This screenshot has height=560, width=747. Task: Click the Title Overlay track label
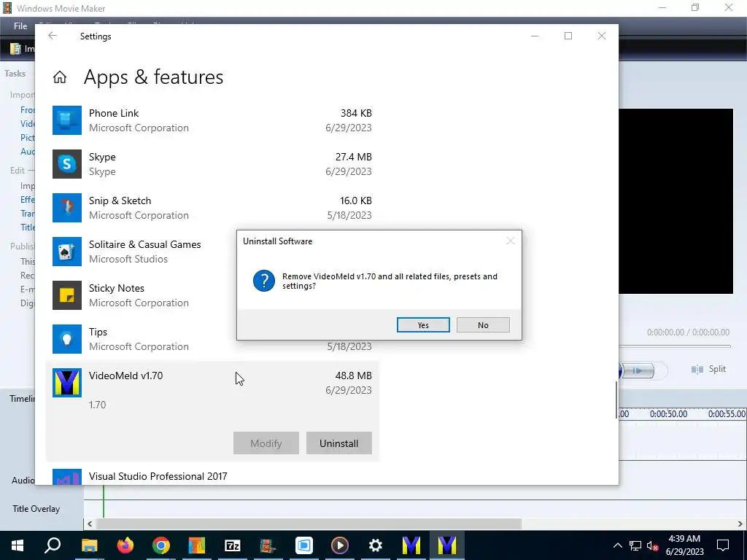(x=36, y=508)
